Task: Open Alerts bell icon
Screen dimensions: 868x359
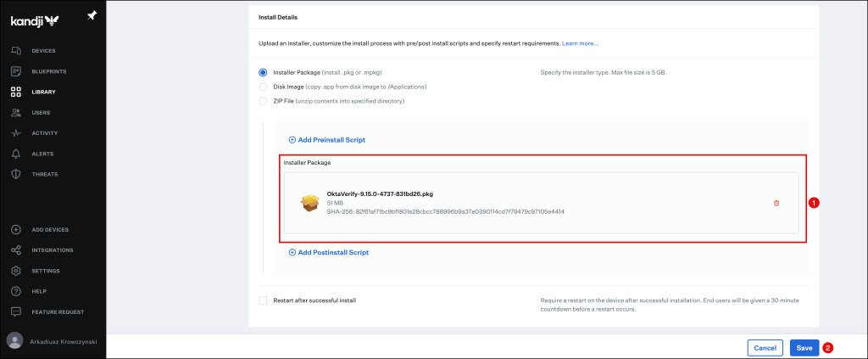Action: coord(15,154)
